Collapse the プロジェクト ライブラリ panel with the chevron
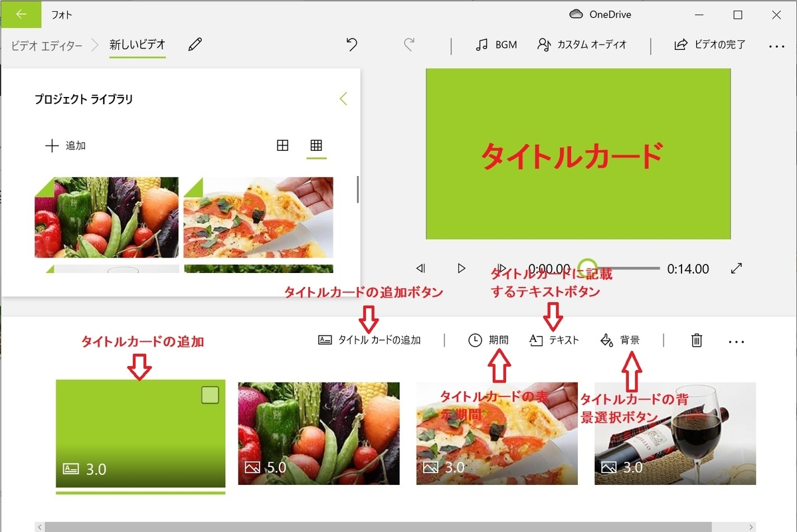Screen dimensions: 797x532 (x=343, y=98)
